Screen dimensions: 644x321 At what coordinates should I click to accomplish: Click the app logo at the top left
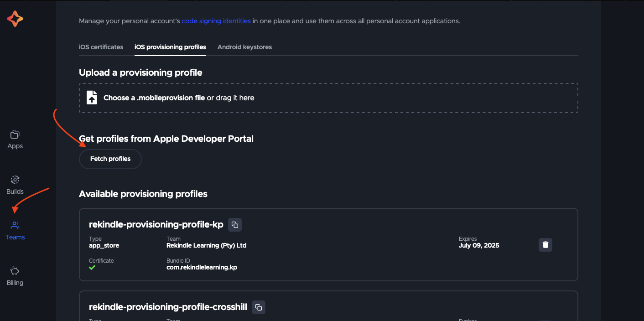tap(15, 19)
